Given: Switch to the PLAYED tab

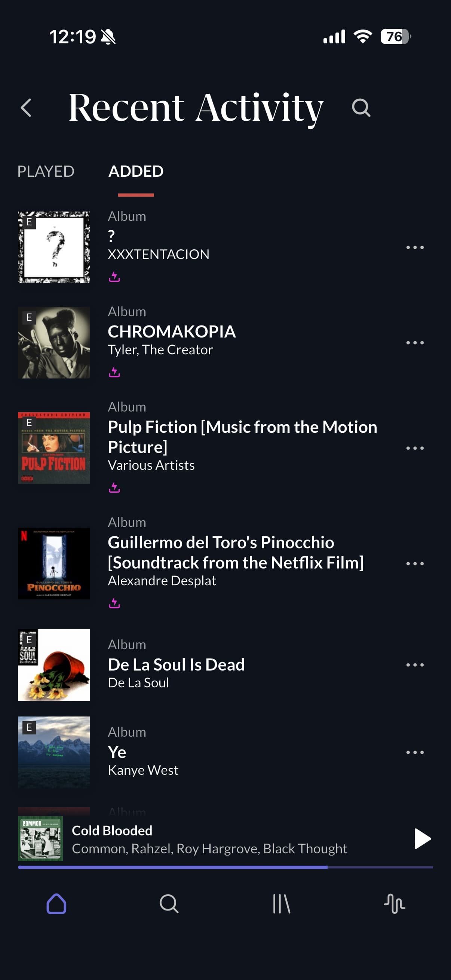Looking at the screenshot, I should coord(46,172).
